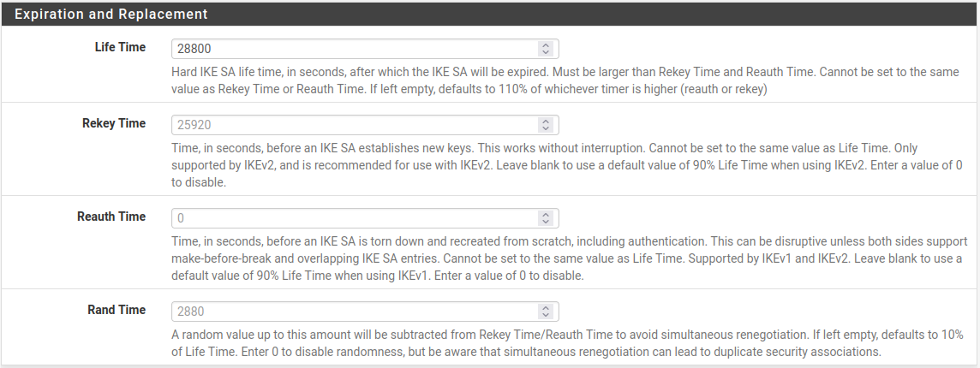Click the Rand Time random value description
Screen dimensions: 980x368
click(x=565, y=342)
